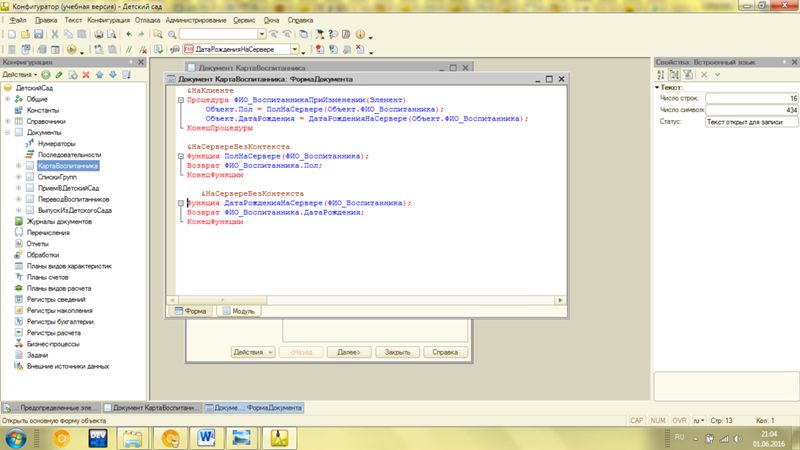The image size is (800, 450).
Task: Click the Print preview icon
Action: coord(112,34)
